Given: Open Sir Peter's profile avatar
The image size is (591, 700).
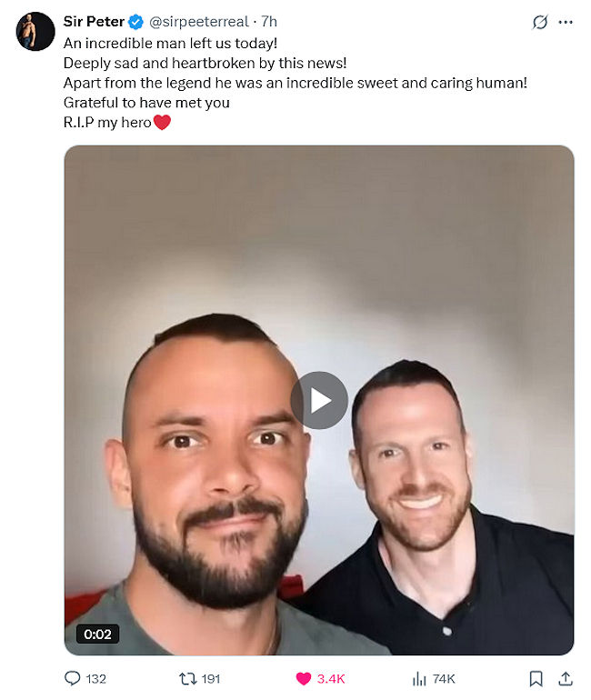Looking at the screenshot, I should tap(35, 31).
